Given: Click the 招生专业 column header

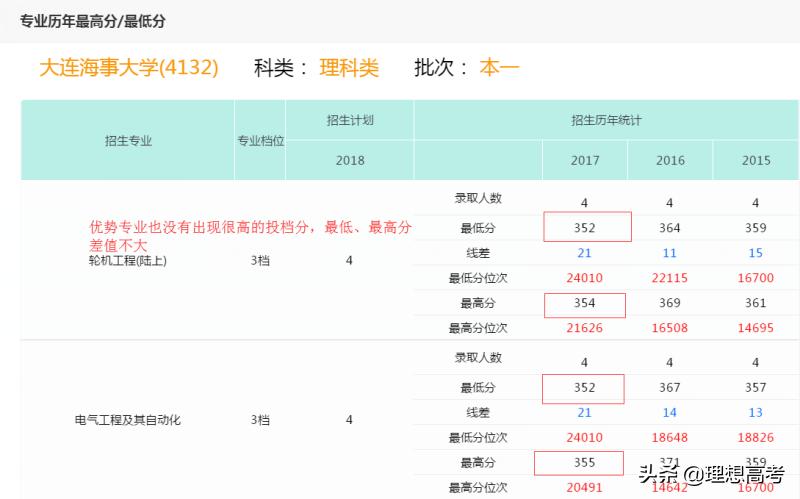Looking at the screenshot, I should [128, 141].
